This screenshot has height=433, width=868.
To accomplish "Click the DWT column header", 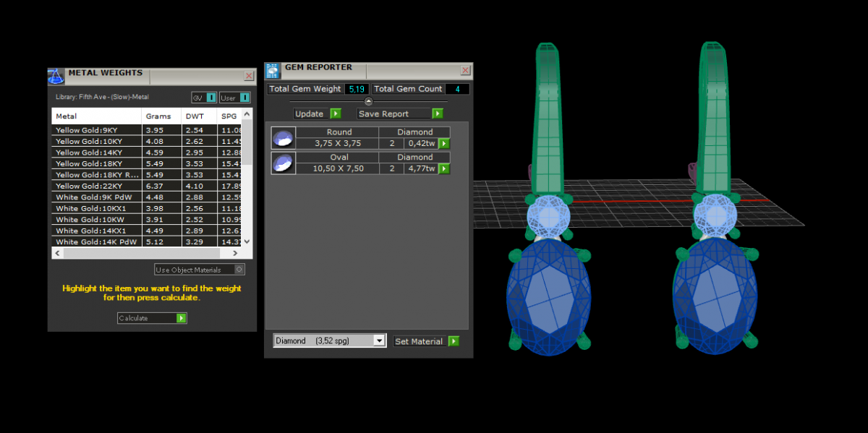I will [x=199, y=116].
